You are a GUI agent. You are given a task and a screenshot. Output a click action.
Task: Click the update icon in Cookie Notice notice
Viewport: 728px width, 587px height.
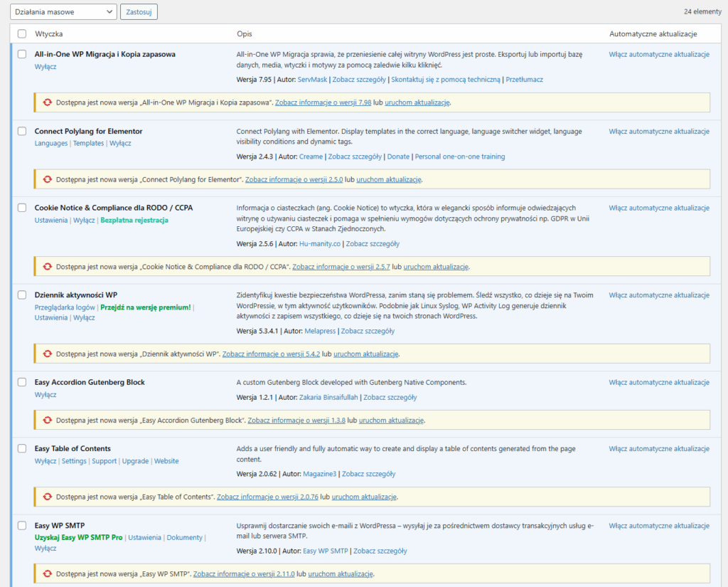pyautogui.click(x=47, y=266)
